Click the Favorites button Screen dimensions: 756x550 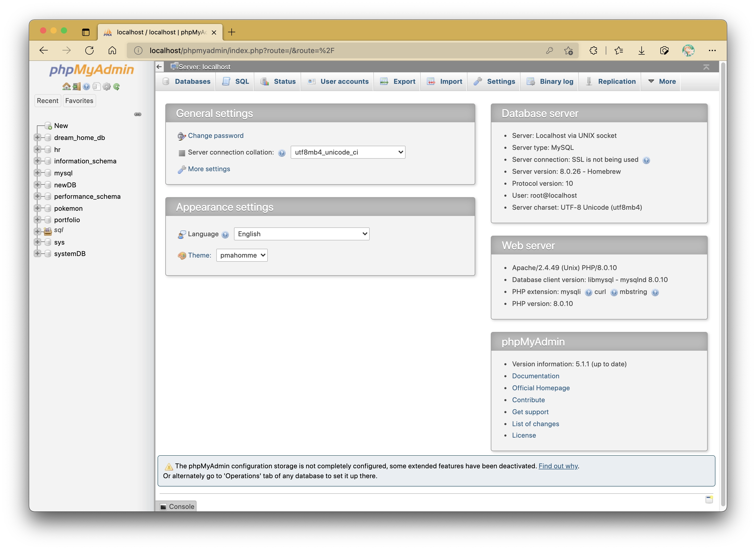pyautogui.click(x=79, y=101)
